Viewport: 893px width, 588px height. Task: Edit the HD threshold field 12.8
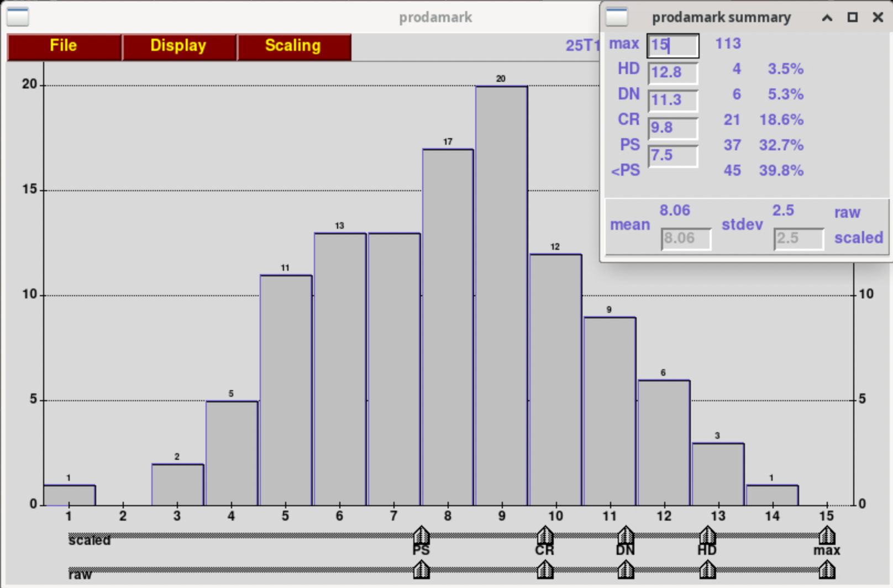[673, 72]
